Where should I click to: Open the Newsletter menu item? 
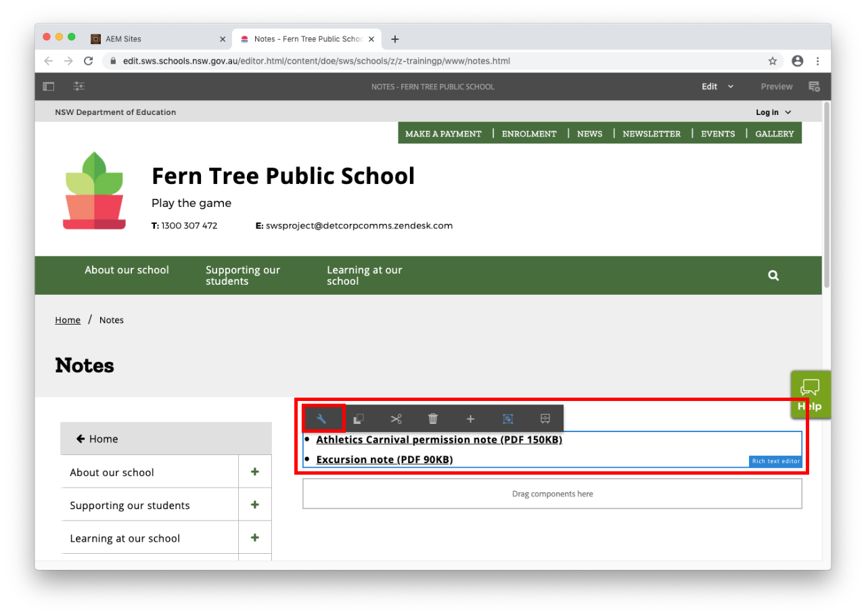652,134
